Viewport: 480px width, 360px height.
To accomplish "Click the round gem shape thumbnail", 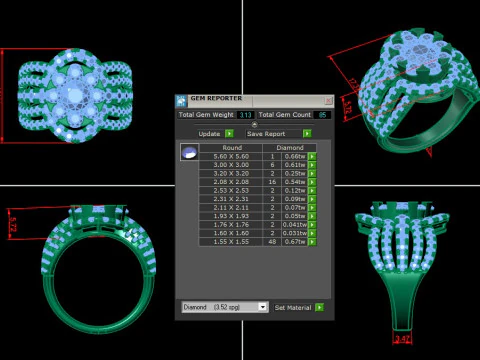I will (189, 152).
